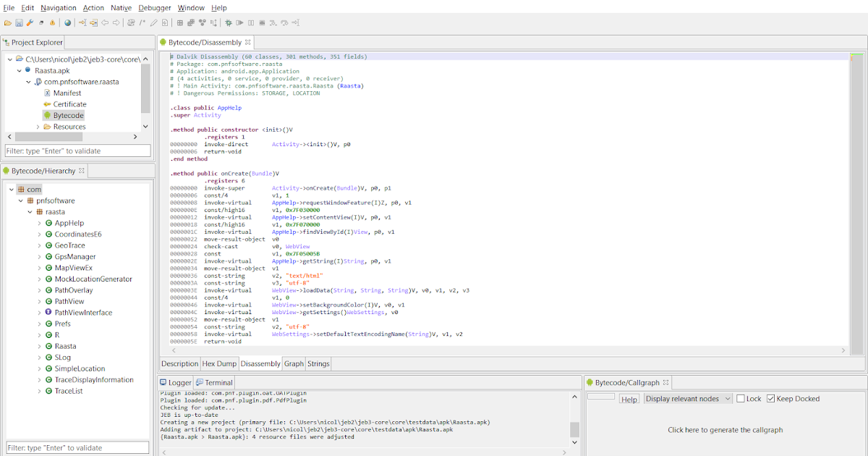
Task: Click the grid table toolbar icon
Action: point(179,22)
